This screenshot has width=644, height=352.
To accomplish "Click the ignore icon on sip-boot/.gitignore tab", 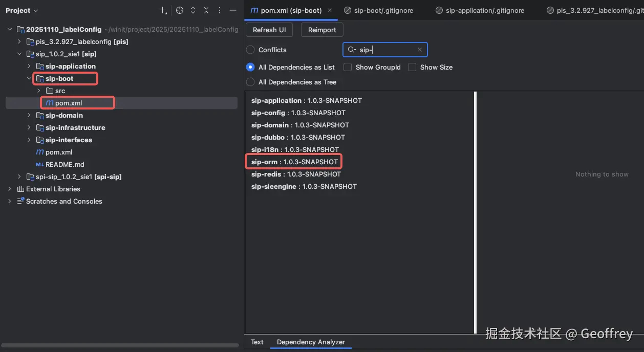I will (x=348, y=10).
